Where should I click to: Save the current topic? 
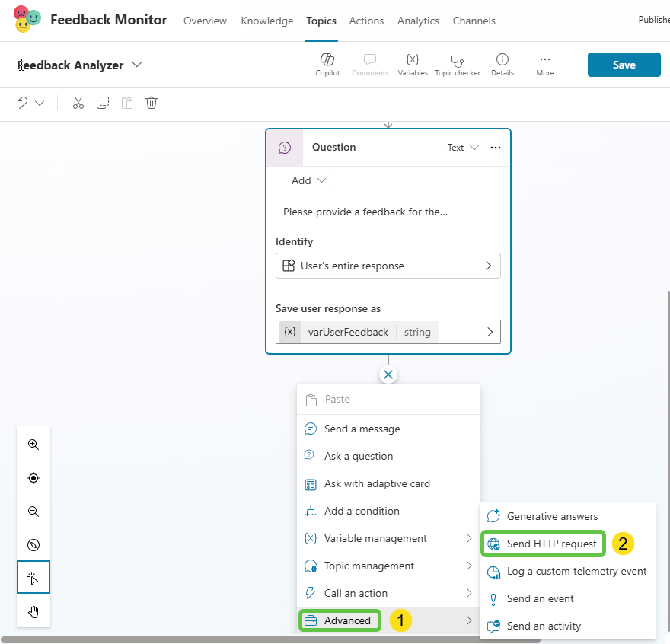pyautogui.click(x=624, y=65)
